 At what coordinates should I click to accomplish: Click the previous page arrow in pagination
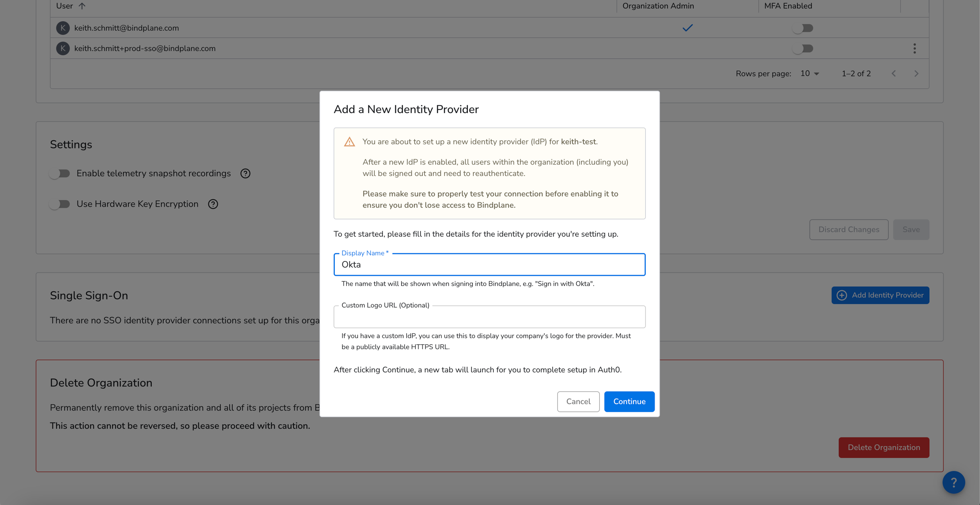(894, 73)
